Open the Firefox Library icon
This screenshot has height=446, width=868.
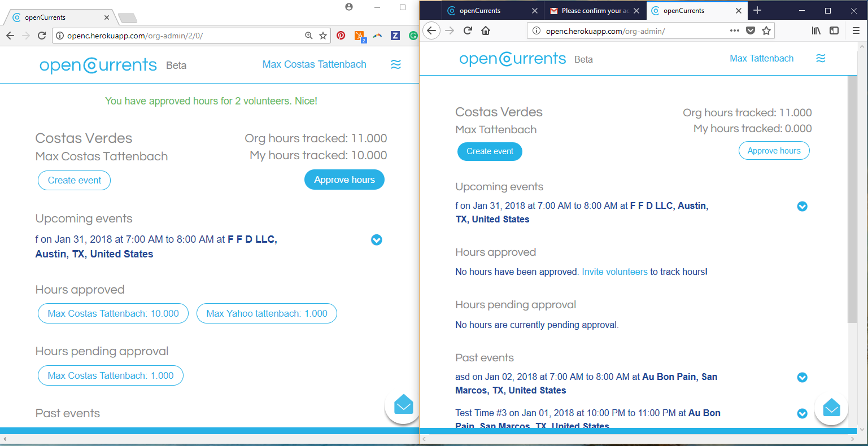[816, 30]
